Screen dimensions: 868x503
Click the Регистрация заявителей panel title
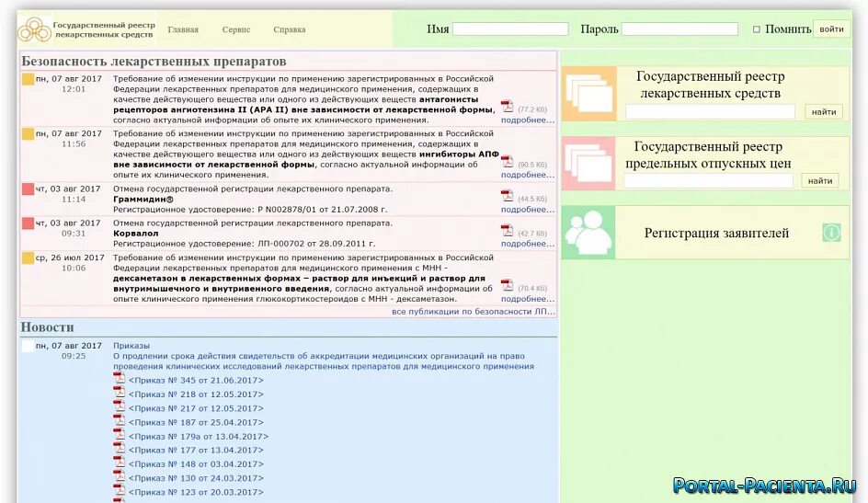click(716, 233)
